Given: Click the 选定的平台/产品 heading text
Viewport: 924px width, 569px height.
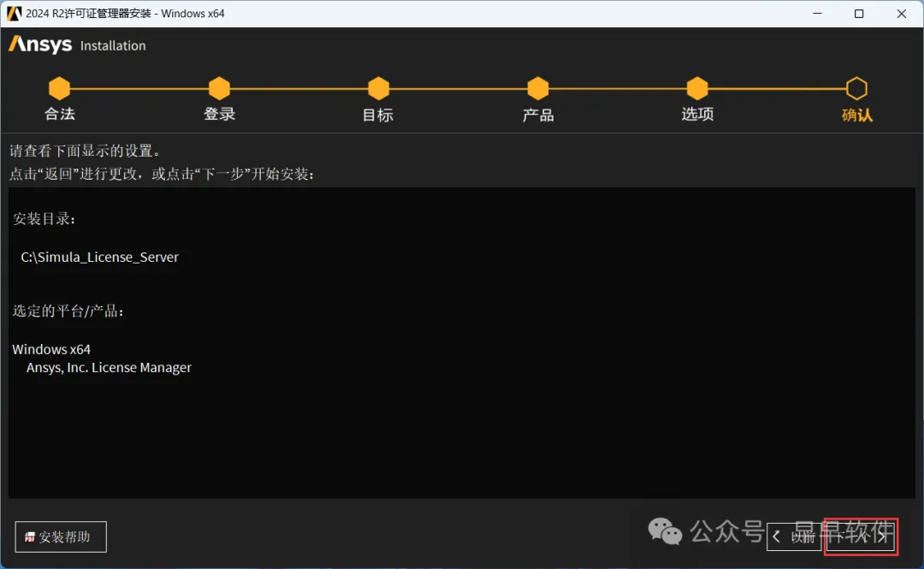Looking at the screenshot, I should coord(68,311).
